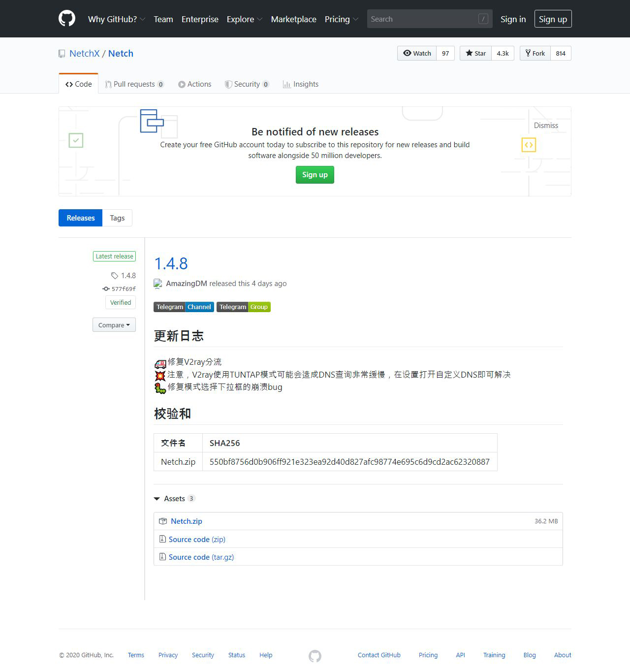630x672 pixels.
Task: Dismiss the release notification banner
Action: 546,126
